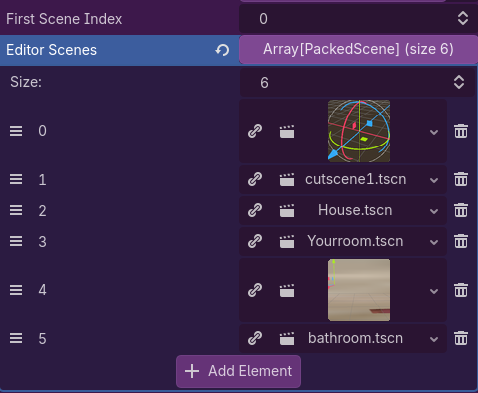Grab the reorder handle of element 0
The height and width of the screenshot is (393, 478).
click(16, 131)
